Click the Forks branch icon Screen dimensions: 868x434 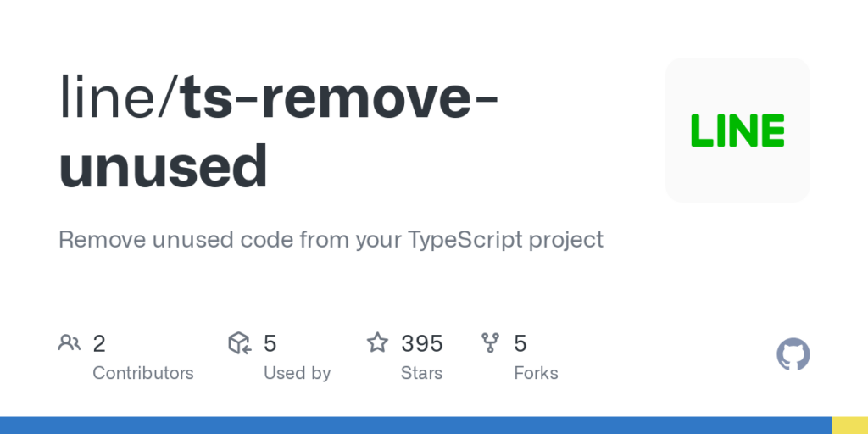(x=491, y=343)
